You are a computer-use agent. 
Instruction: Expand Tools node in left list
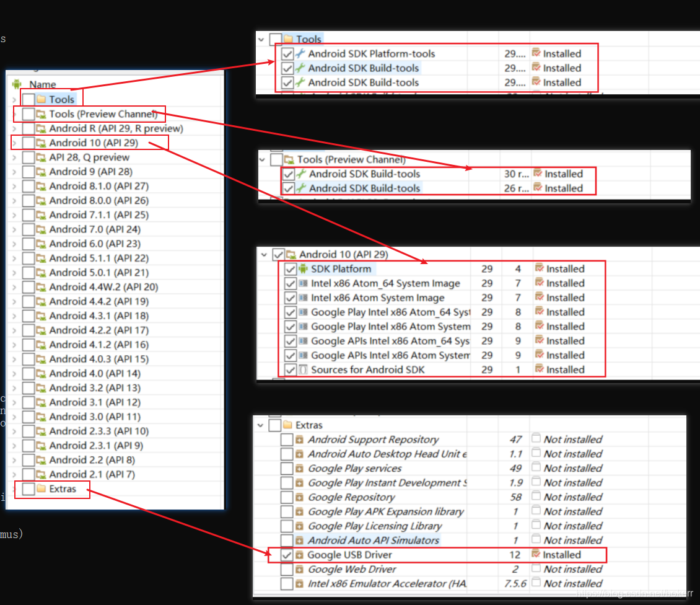14,100
